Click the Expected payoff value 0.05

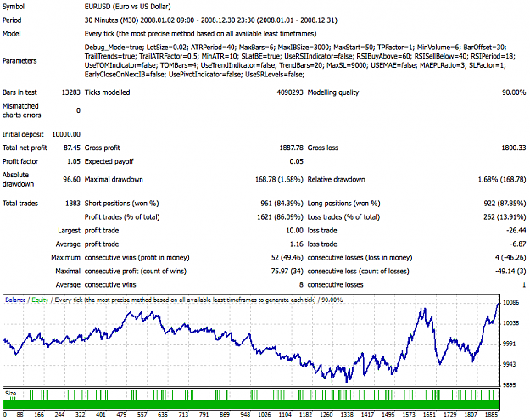297,162
